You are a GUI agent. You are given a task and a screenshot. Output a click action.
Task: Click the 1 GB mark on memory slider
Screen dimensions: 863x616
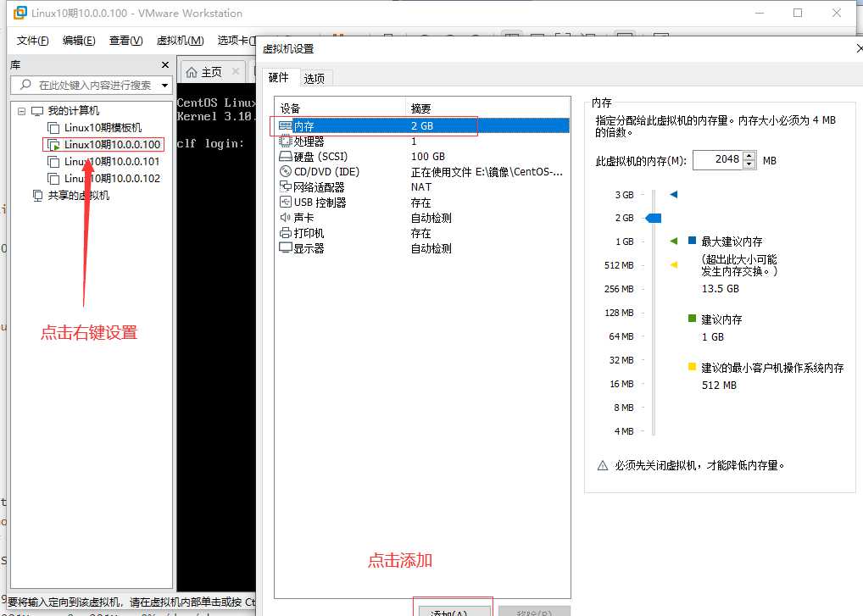coord(625,241)
